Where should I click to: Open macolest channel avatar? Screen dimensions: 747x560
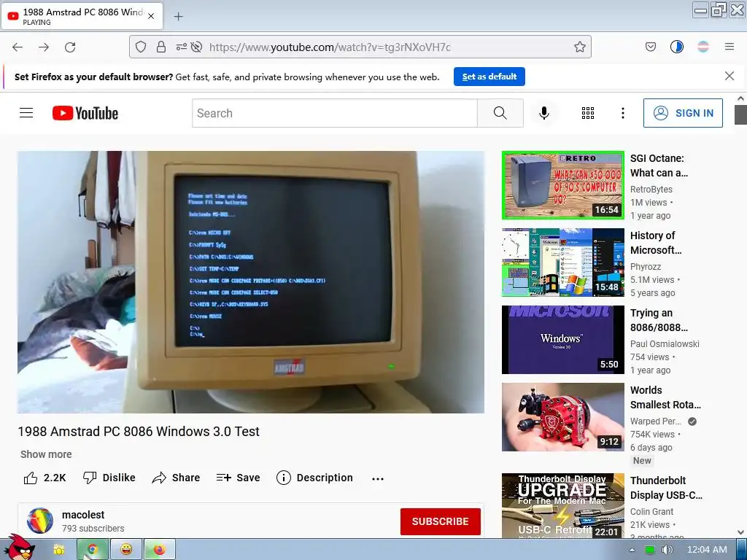[40, 521]
